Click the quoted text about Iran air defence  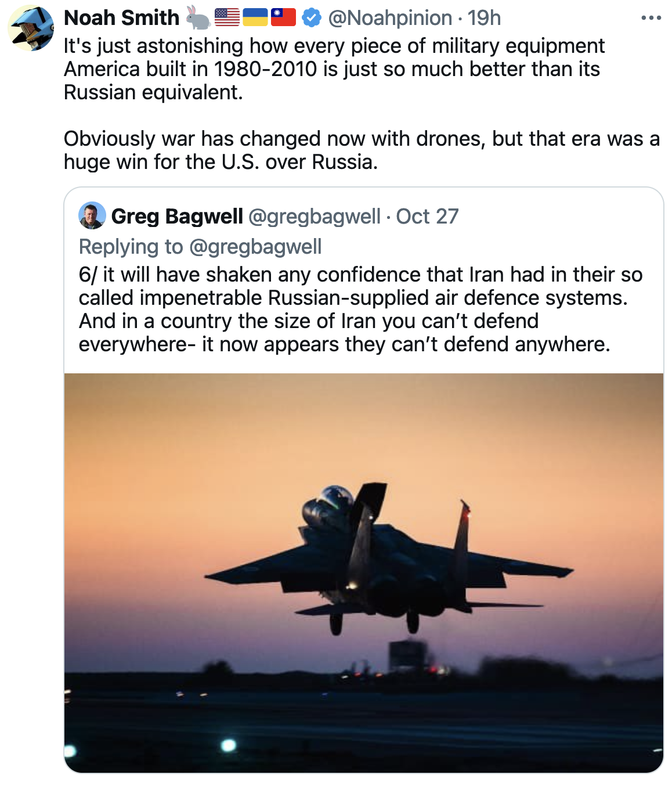coord(360,309)
